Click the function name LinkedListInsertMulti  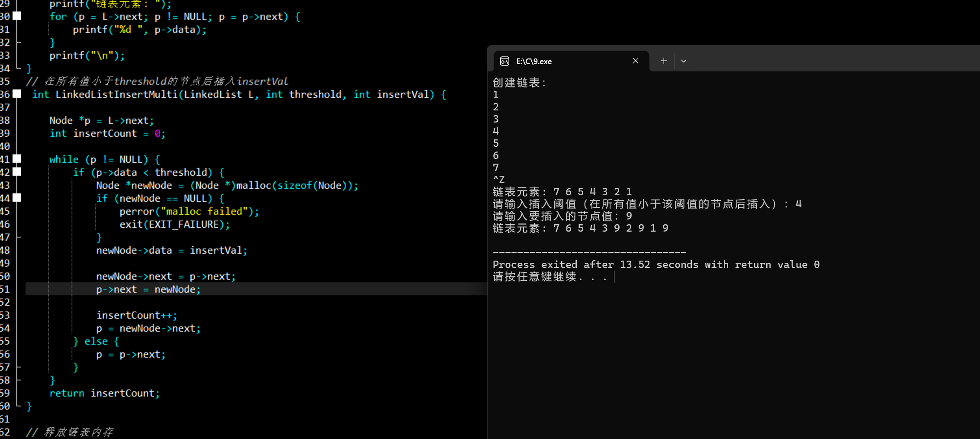[x=116, y=94]
